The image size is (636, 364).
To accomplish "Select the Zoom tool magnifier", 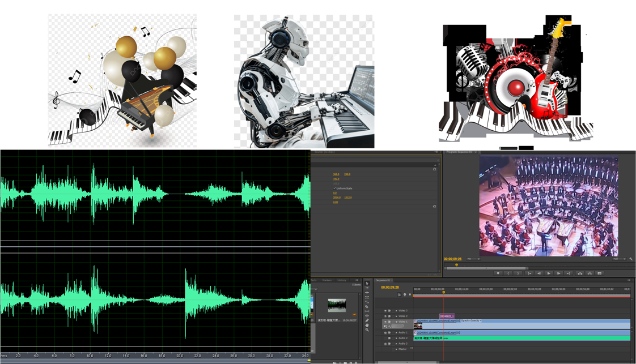I will (x=367, y=329).
